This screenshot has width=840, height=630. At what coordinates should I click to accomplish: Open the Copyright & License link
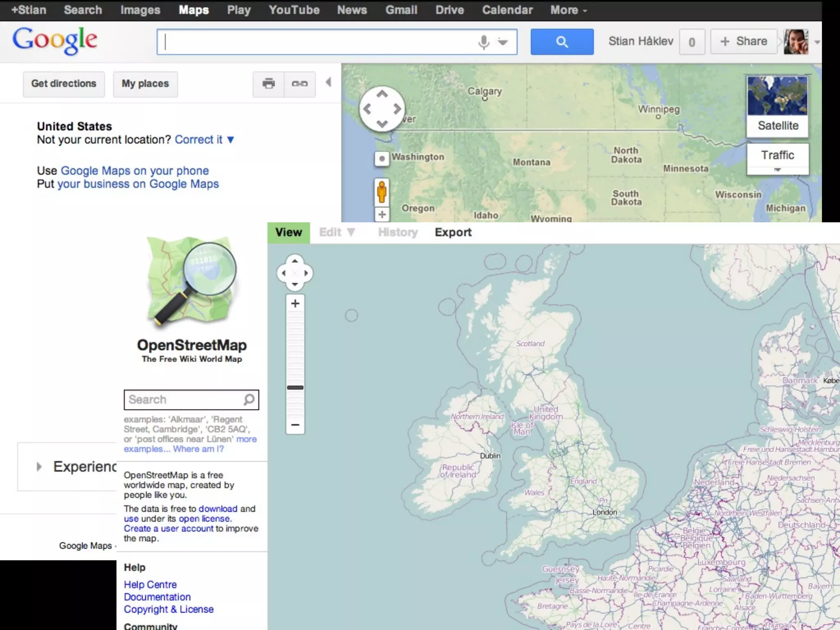point(169,609)
